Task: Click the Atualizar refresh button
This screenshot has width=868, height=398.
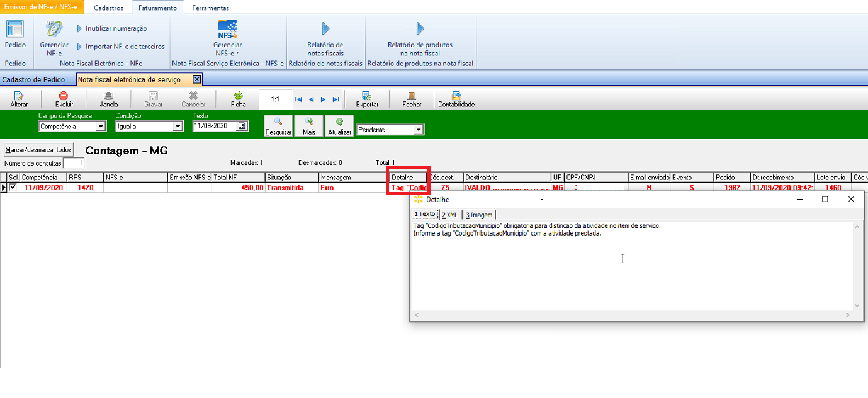Action: point(339,126)
